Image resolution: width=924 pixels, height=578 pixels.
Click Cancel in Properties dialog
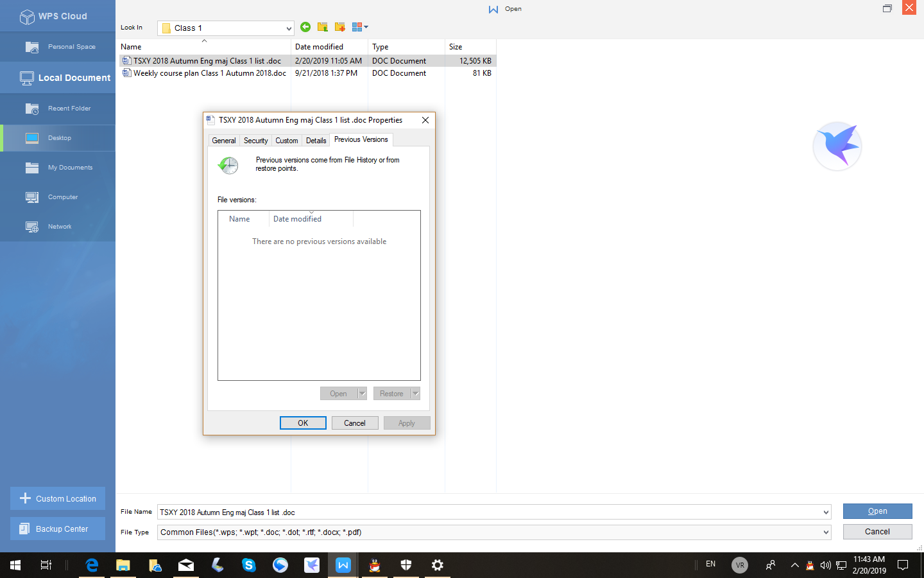pos(355,423)
